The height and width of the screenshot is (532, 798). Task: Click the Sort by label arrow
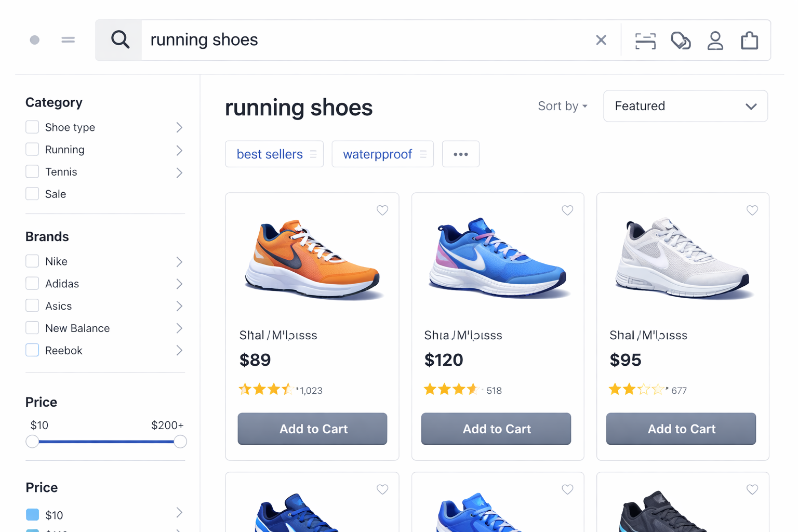tap(585, 107)
